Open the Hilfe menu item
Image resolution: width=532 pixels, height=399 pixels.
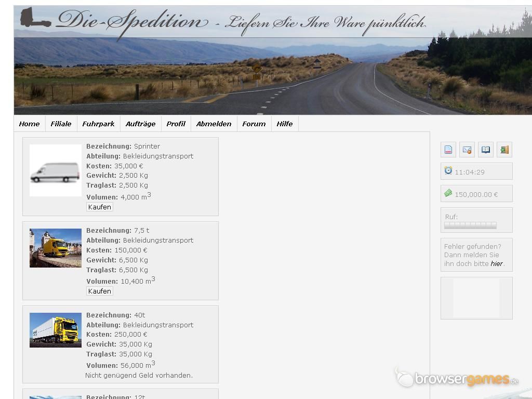click(284, 124)
